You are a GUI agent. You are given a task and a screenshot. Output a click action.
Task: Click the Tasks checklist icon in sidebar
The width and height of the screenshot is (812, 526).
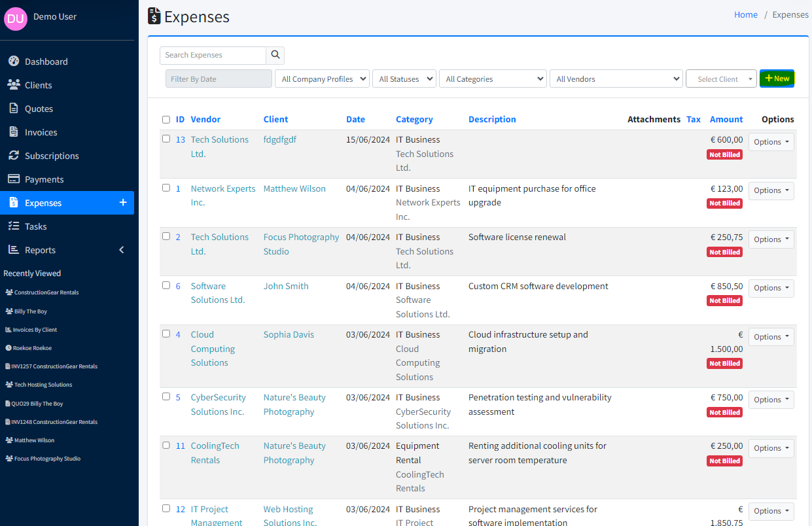click(x=13, y=226)
